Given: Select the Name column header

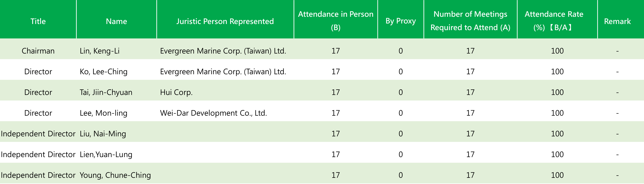Looking at the screenshot, I should tap(116, 21).
